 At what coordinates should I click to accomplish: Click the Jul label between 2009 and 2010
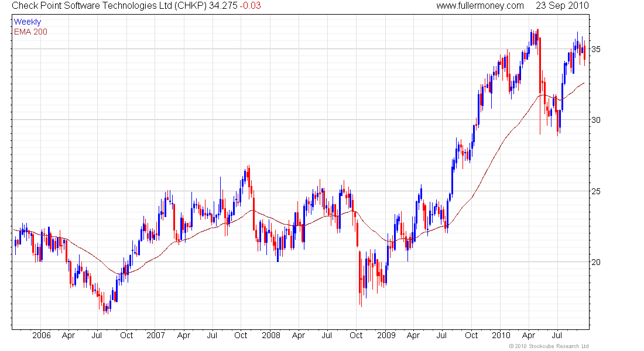441,335
